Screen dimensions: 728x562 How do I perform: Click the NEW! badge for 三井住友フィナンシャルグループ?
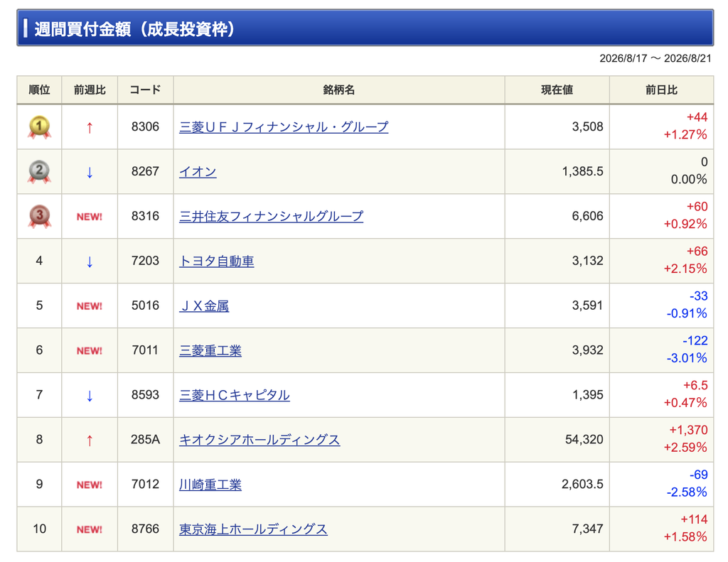tap(90, 217)
